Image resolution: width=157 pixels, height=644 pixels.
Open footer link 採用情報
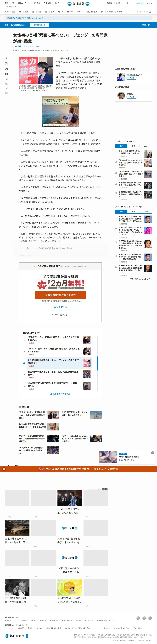[x=43, y=620]
